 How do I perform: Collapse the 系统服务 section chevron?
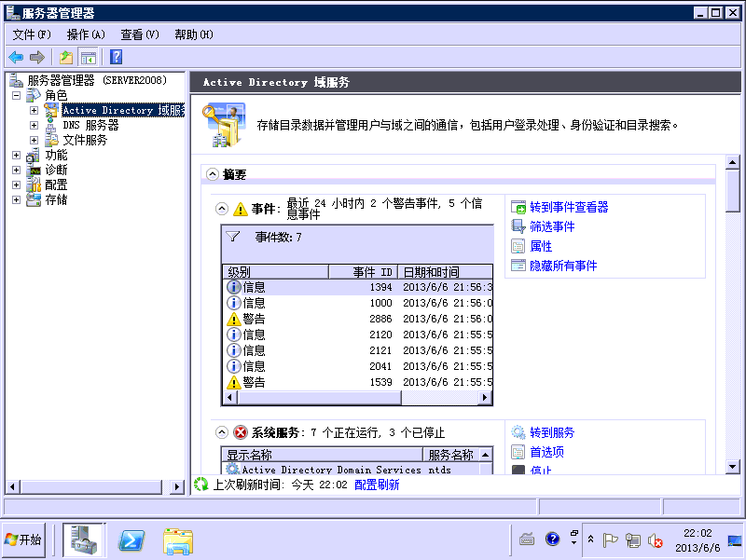click(222, 432)
